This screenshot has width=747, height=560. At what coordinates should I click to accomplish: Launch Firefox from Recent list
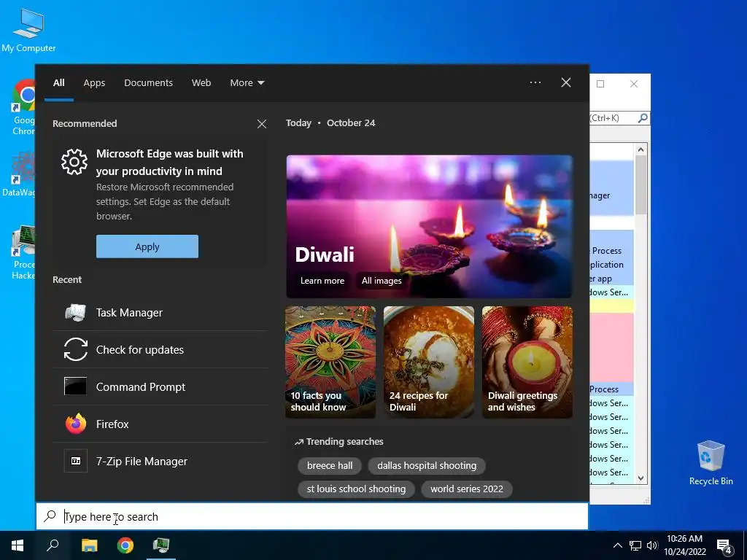click(160, 424)
